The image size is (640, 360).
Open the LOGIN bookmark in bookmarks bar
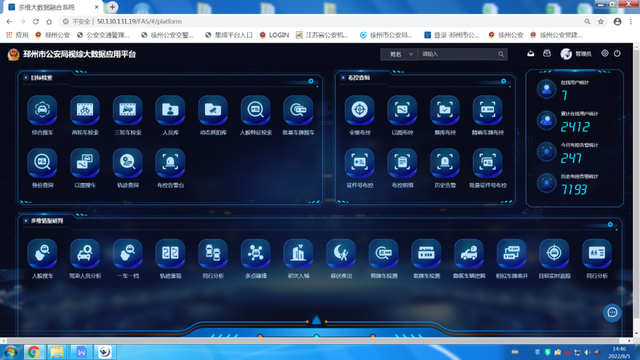[274, 35]
